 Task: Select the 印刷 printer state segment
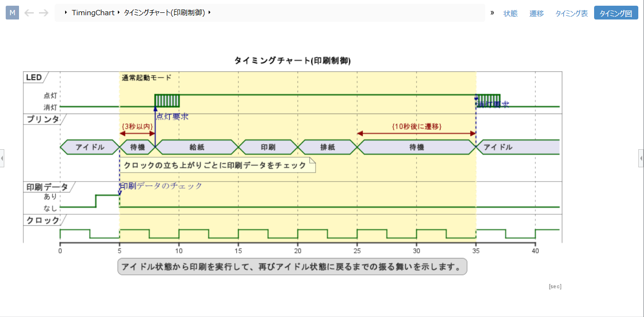click(268, 147)
